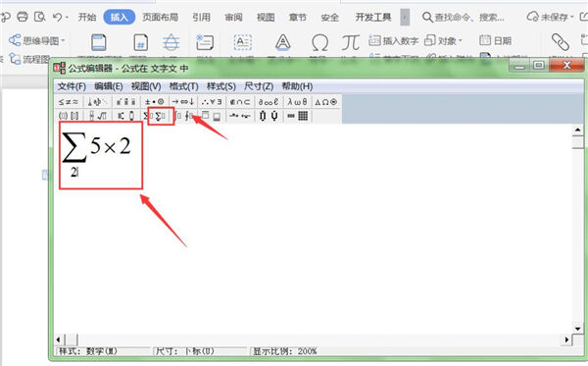
Task: Open the 尺寸(Z) menu
Action: pos(259,86)
